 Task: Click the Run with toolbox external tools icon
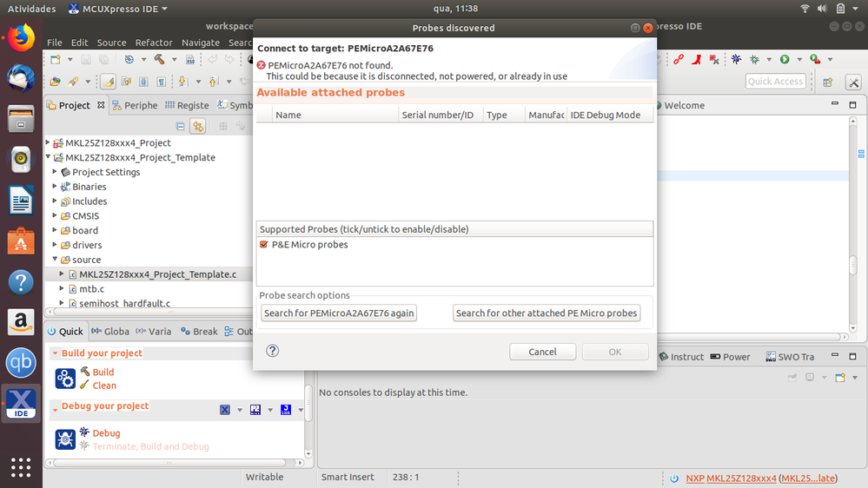pos(815,59)
